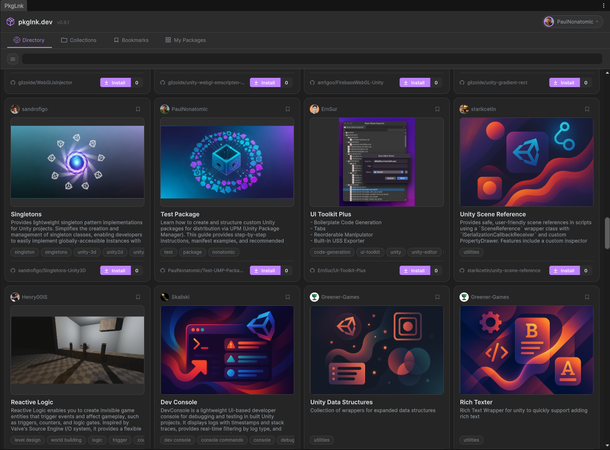Click ErnSur author avatar
This screenshot has width=610, height=450.
coord(314,109)
